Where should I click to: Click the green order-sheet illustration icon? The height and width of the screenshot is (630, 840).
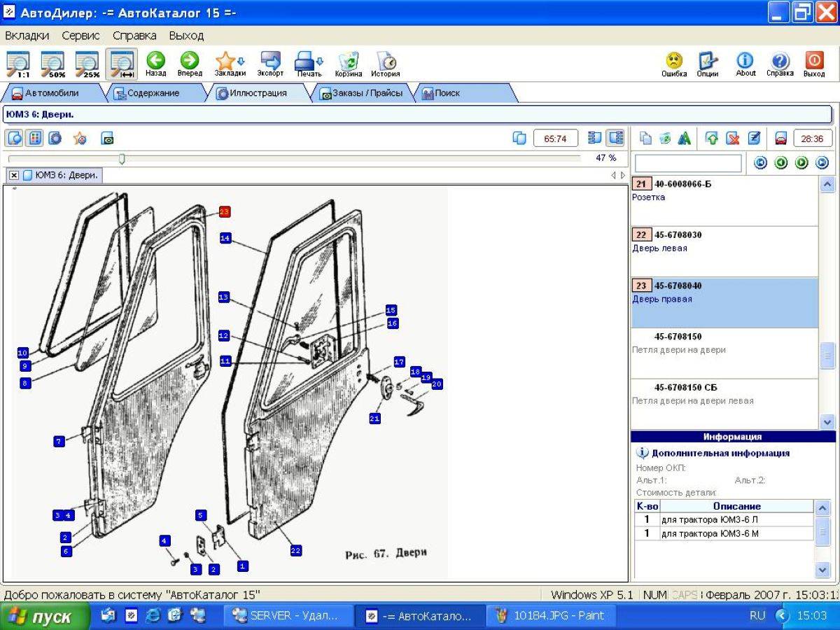[107, 139]
